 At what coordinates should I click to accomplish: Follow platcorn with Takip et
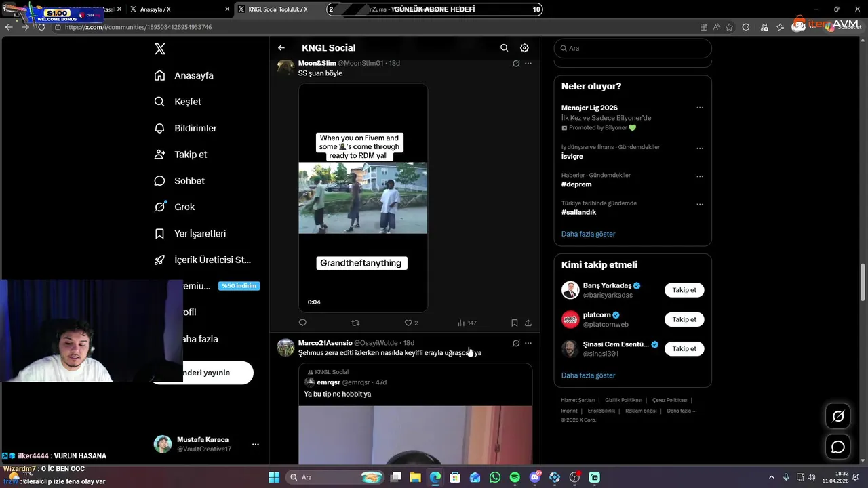coord(684,319)
